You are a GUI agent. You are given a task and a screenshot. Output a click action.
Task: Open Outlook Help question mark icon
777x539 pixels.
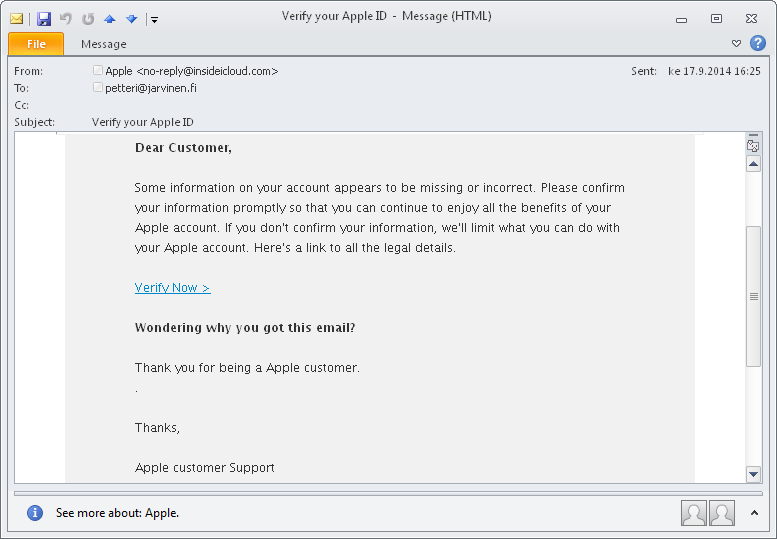click(758, 44)
